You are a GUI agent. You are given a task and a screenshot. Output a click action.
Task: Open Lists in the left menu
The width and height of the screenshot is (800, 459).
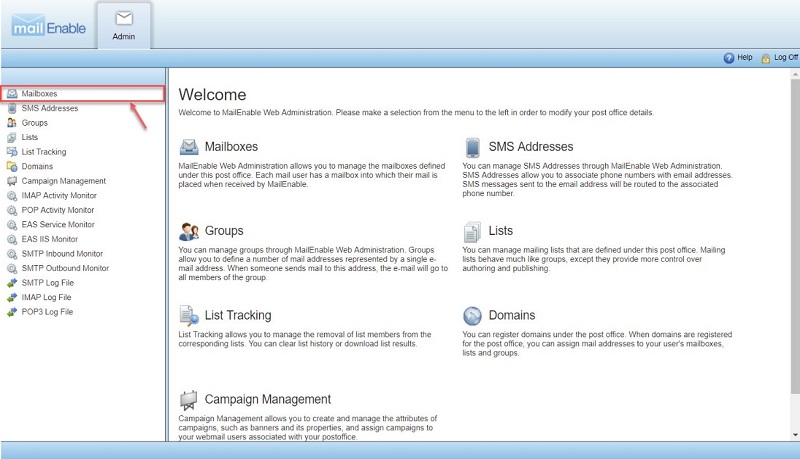tap(30, 137)
